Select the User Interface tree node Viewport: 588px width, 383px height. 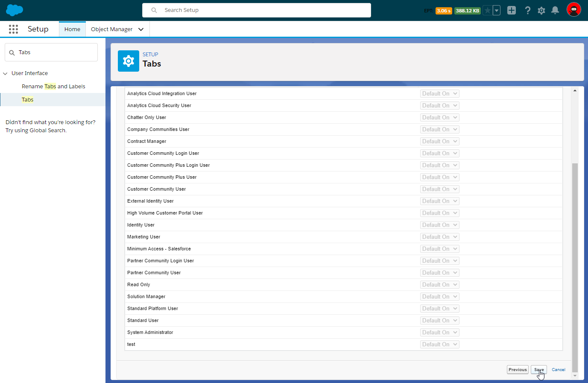[29, 73]
